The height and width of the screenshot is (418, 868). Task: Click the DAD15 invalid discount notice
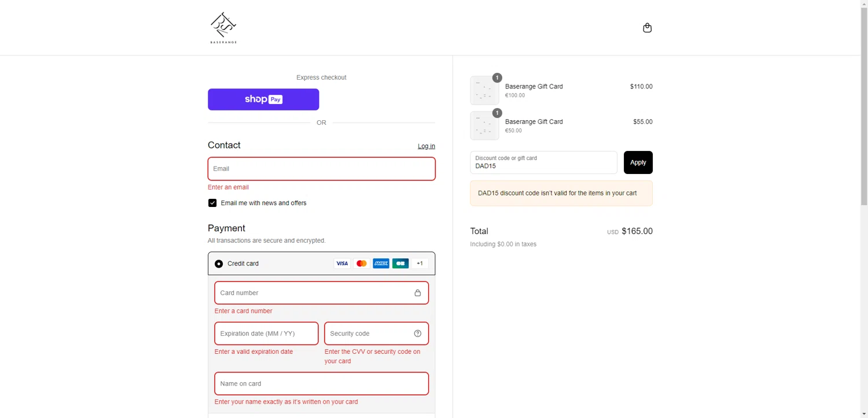(561, 193)
